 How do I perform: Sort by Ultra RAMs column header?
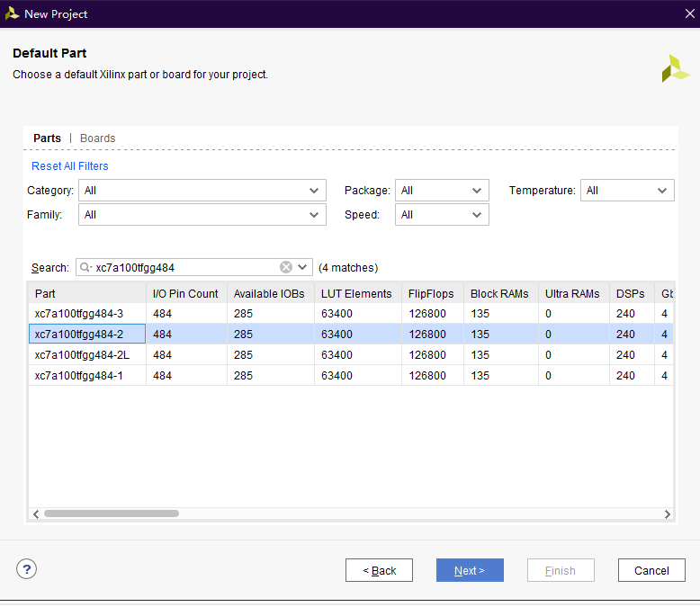tap(574, 294)
